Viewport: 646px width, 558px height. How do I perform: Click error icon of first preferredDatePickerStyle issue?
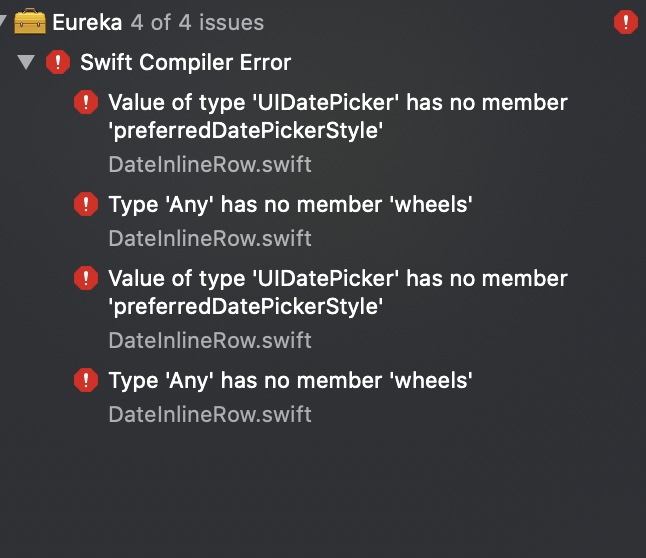click(86, 102)
